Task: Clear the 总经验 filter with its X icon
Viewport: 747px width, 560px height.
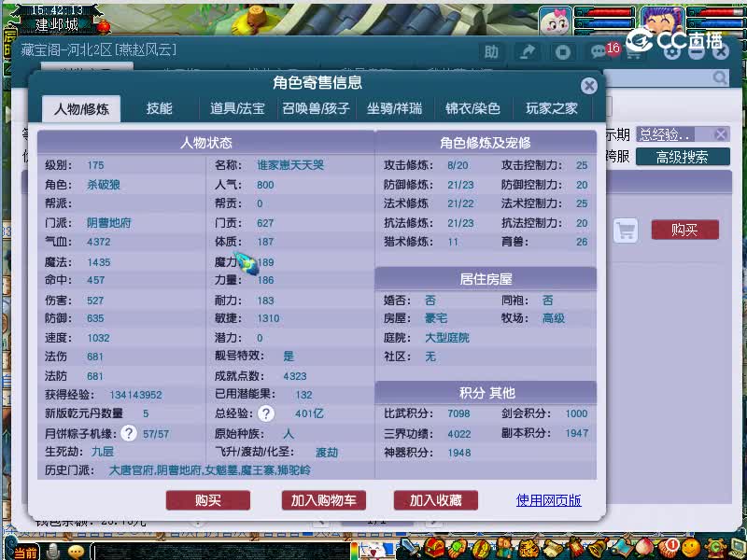Action: 721,134
